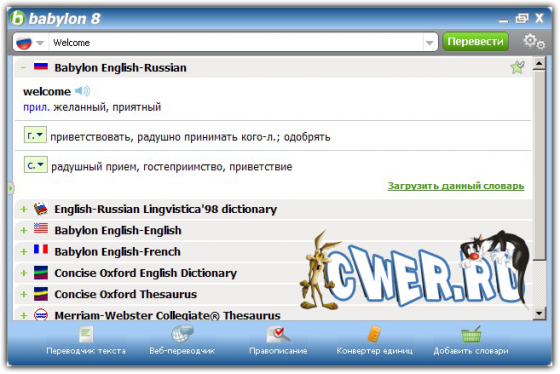Viewport: 560px width, 374px height.
Task: Open the Конвертер единиц ruler icon
Action: pos(374,334)
